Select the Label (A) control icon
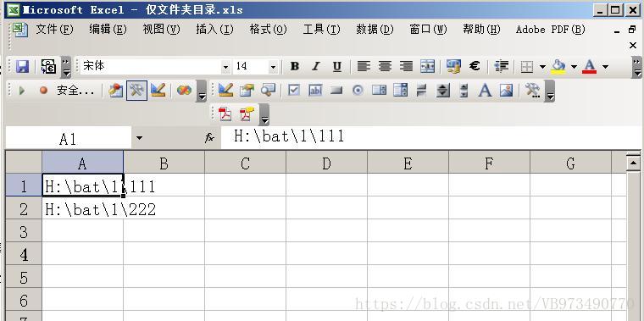644x321 pixels. click(485, 91)
